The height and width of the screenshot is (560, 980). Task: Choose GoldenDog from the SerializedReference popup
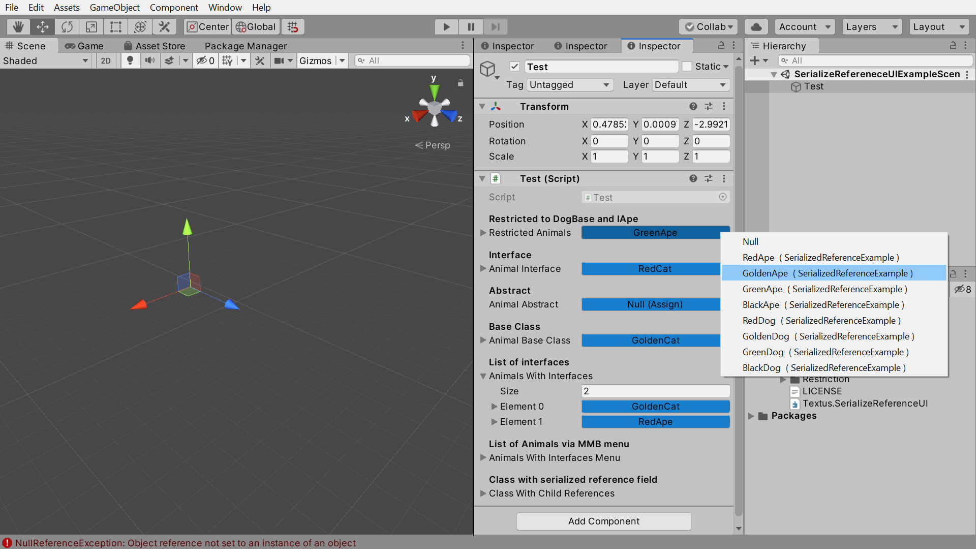click(x=828, y=336)
